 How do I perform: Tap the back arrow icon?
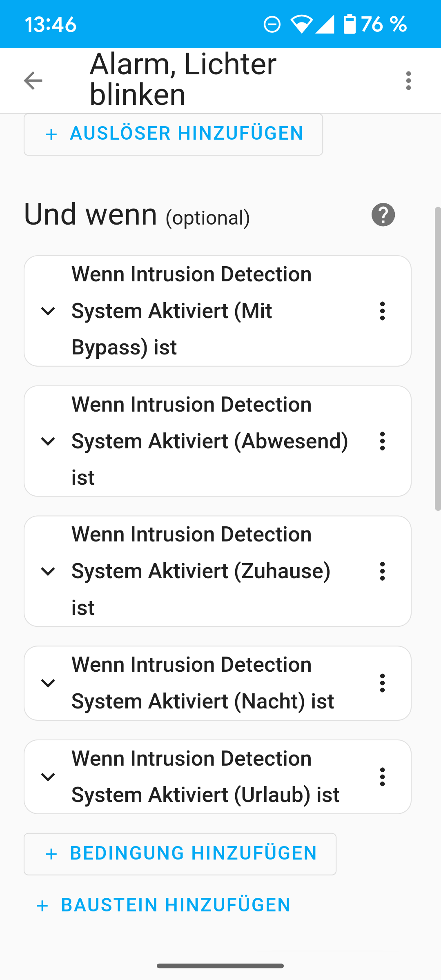(x=33, y=80)
